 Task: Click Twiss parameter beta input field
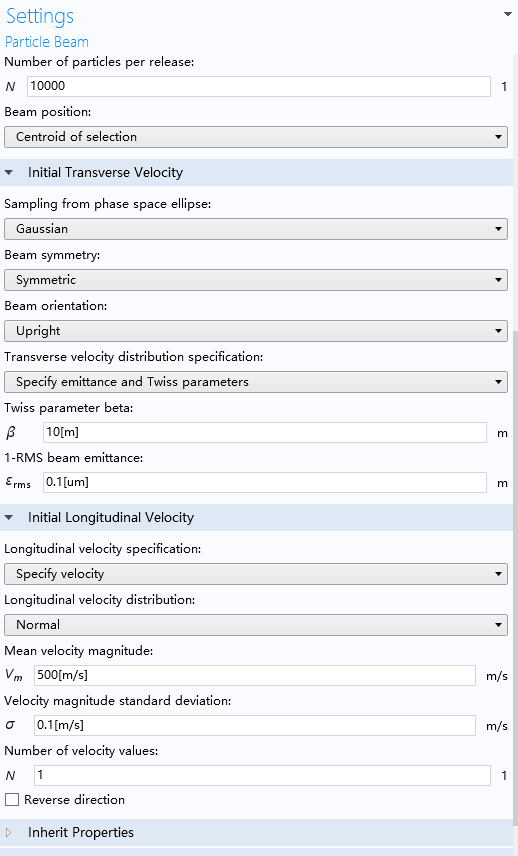tap(265, 432)
